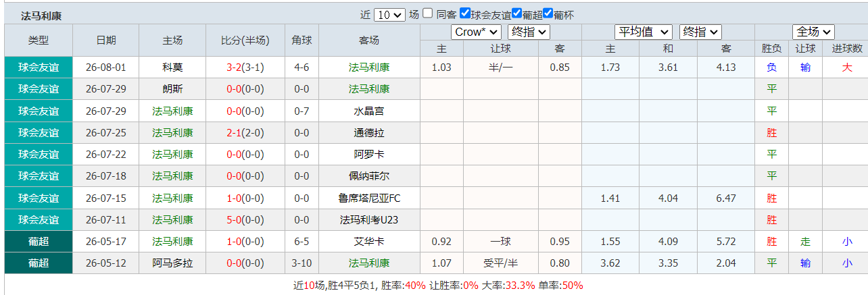The width and height of the screenshot is (868, 295).
Task: Open the 平均值 dropdown
Action: point(644,32)
